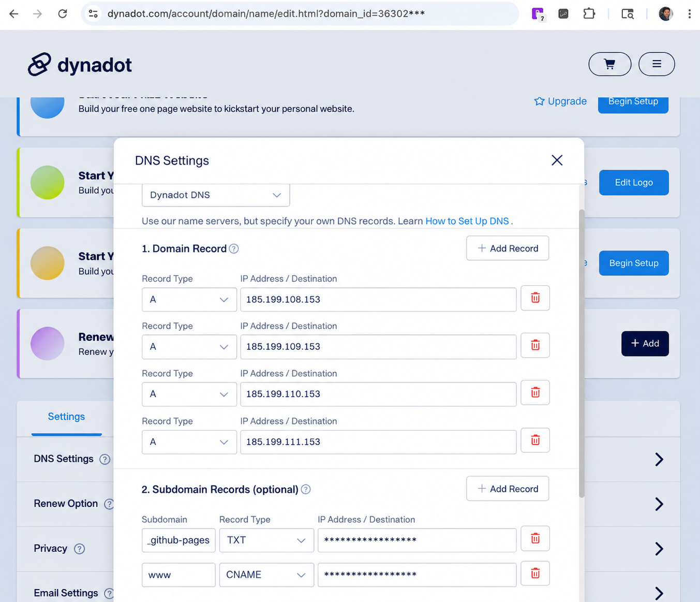Expand the Privacy row chevron

click(x=659, y=549)
